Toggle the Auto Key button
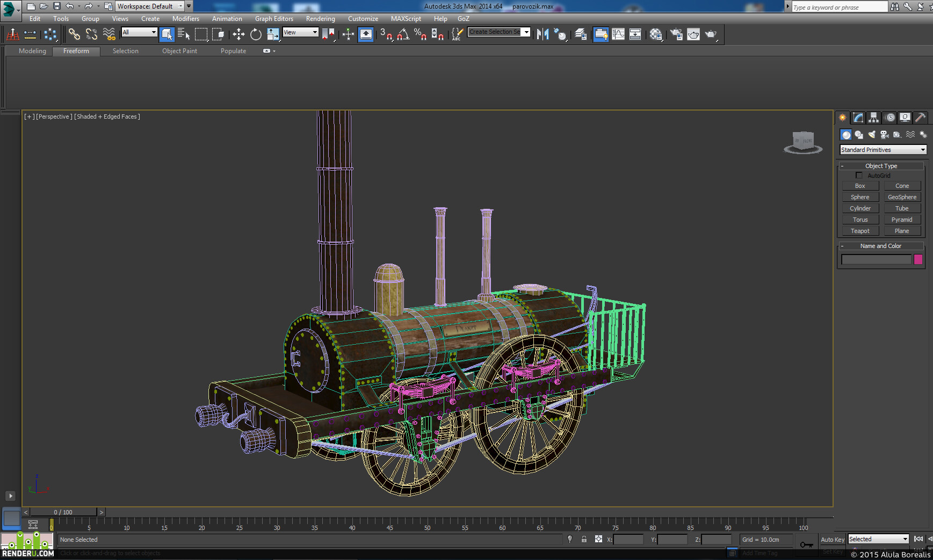933x560 pixels. click(832, 540)
